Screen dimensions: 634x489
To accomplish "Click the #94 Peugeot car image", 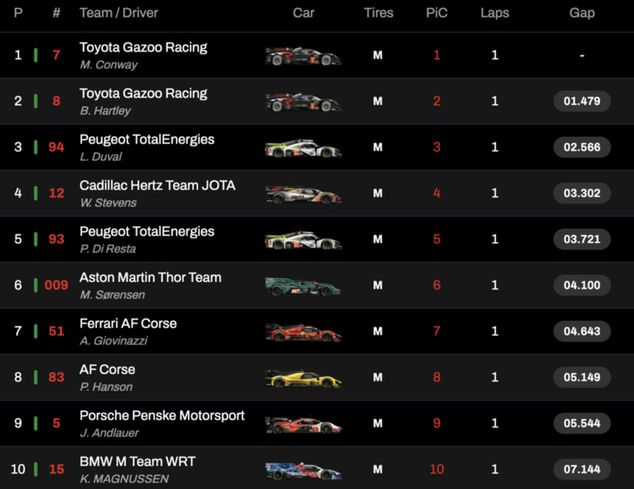I will [303, 148].
